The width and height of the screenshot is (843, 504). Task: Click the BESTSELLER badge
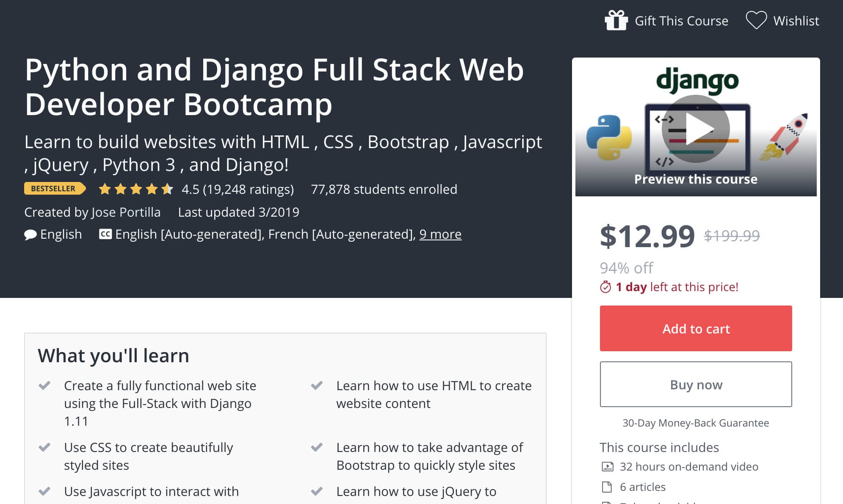(x=55, y=189)
